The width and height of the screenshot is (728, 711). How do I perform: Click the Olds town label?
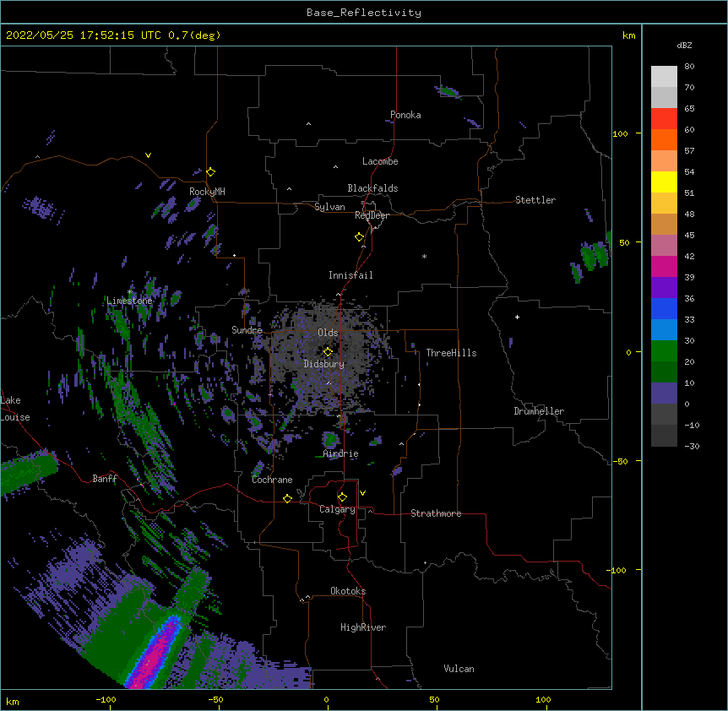328,333
